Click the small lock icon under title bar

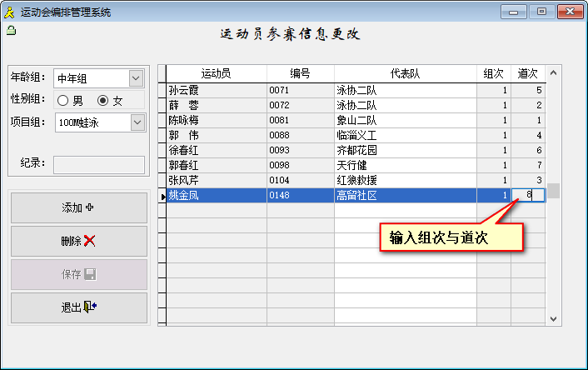11,30
